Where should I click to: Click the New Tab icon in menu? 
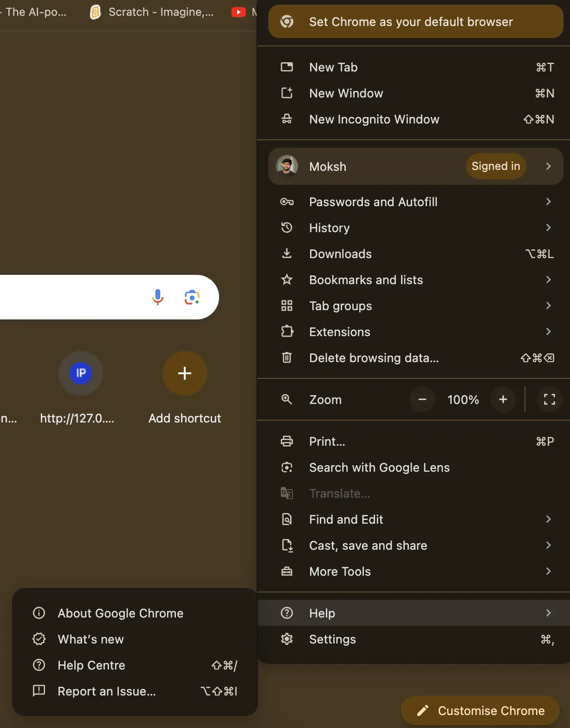click(x=287, y=67)
